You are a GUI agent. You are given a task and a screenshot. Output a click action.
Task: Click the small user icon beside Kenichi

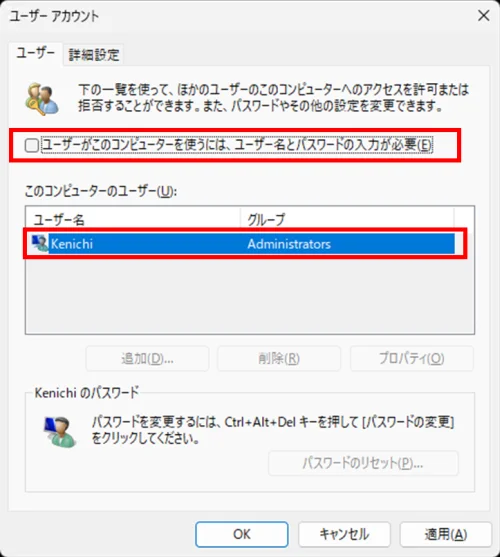pos(40,243)
